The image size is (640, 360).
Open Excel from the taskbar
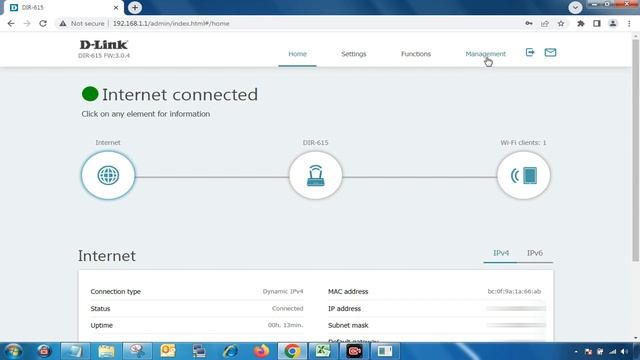tap(323, 351)
